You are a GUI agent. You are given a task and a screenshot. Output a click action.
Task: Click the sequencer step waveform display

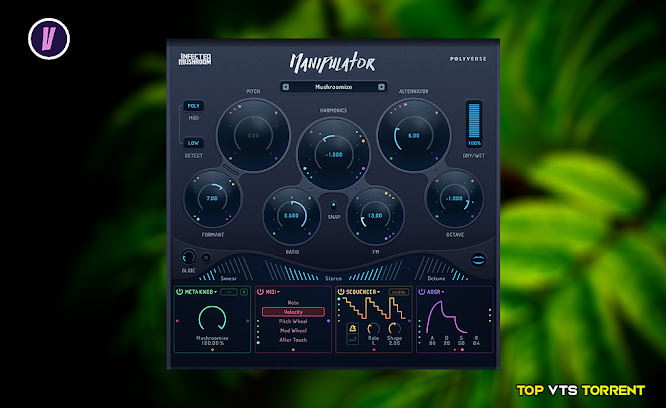tap(375, 308)
